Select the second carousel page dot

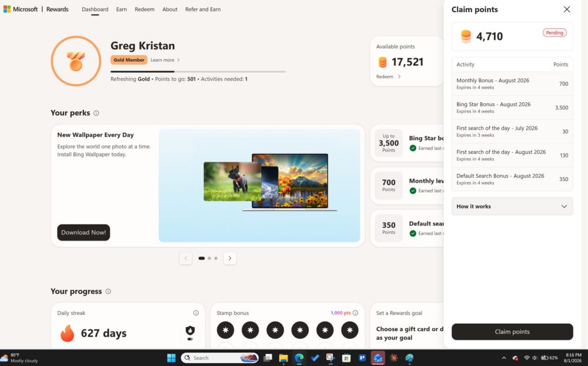click(209, 258)
